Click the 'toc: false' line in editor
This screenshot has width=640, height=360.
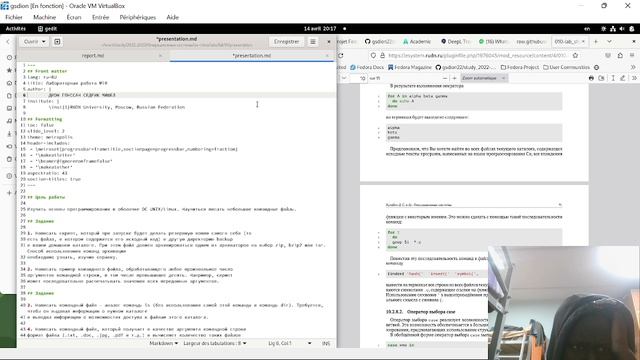click(x=40, y=125)
